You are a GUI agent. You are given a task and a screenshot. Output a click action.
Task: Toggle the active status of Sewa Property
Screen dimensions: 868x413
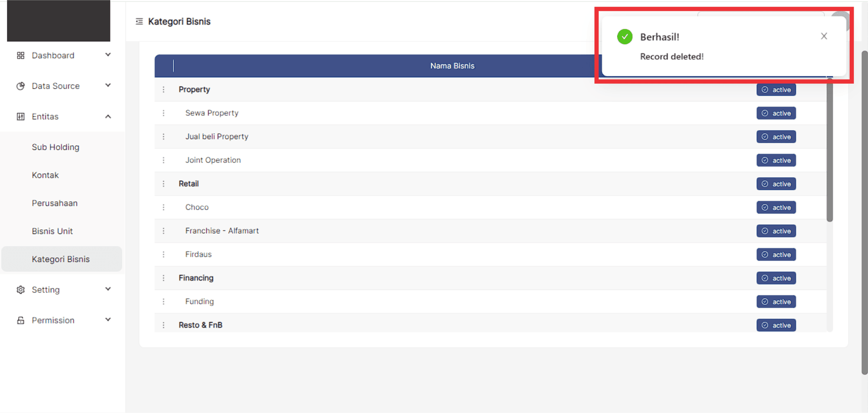click(x=776, y=113)
